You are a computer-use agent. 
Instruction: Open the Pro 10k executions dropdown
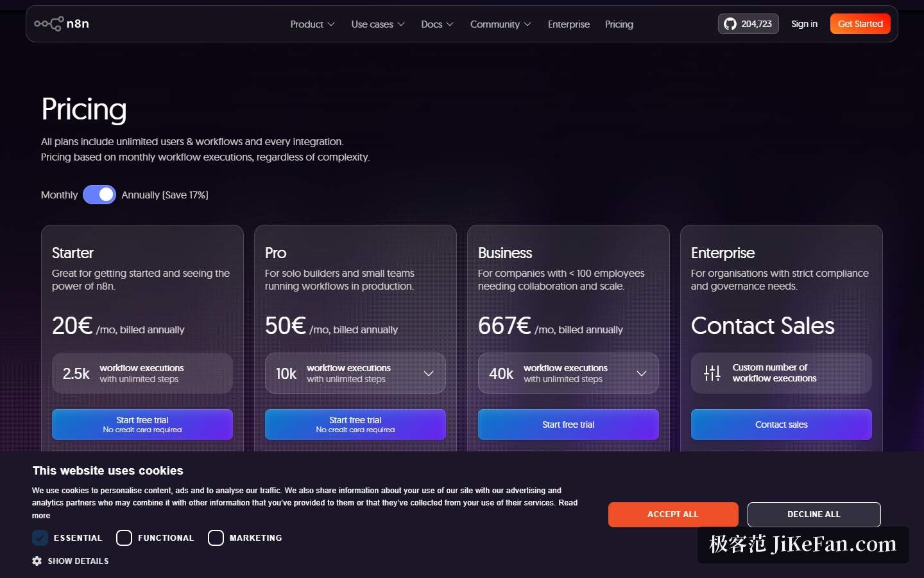[355, 373]
